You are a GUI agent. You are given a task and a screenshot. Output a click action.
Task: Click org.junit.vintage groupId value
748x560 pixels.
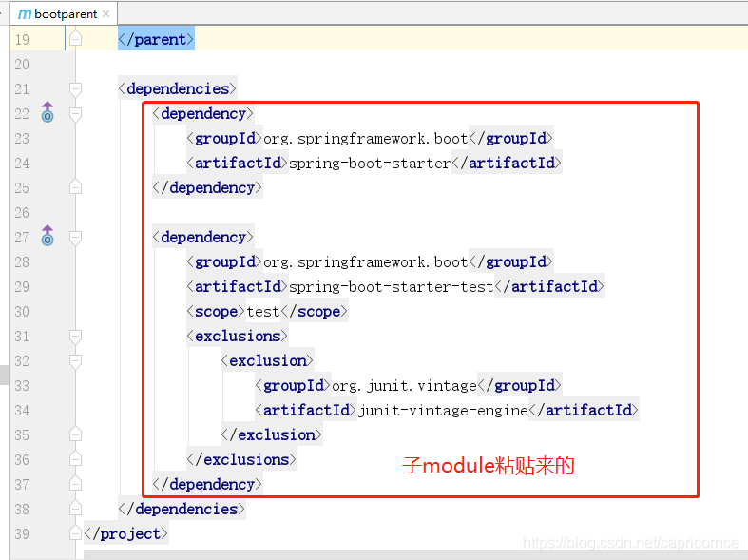pyautogui.click(x=404, y=385)
